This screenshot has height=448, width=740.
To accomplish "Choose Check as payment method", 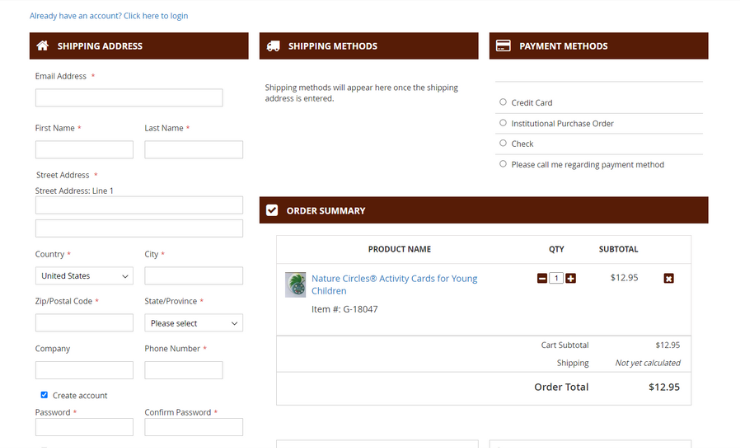I will click(x=503, y=143).
